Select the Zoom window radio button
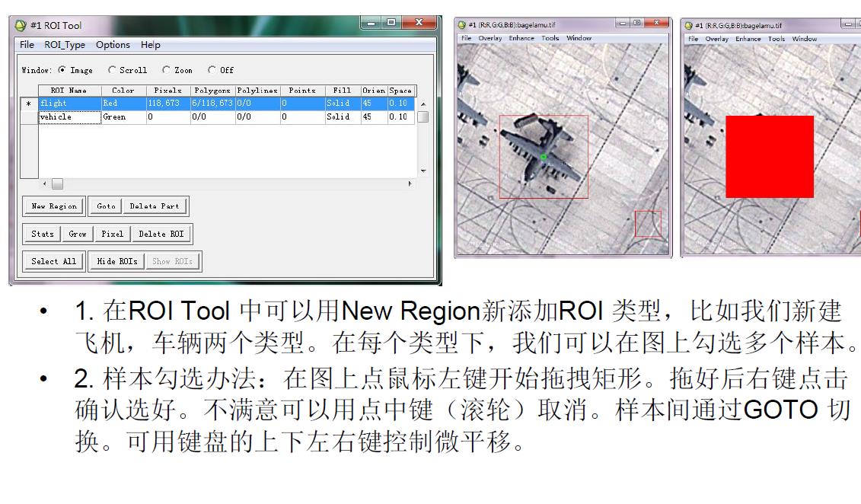 166,70
